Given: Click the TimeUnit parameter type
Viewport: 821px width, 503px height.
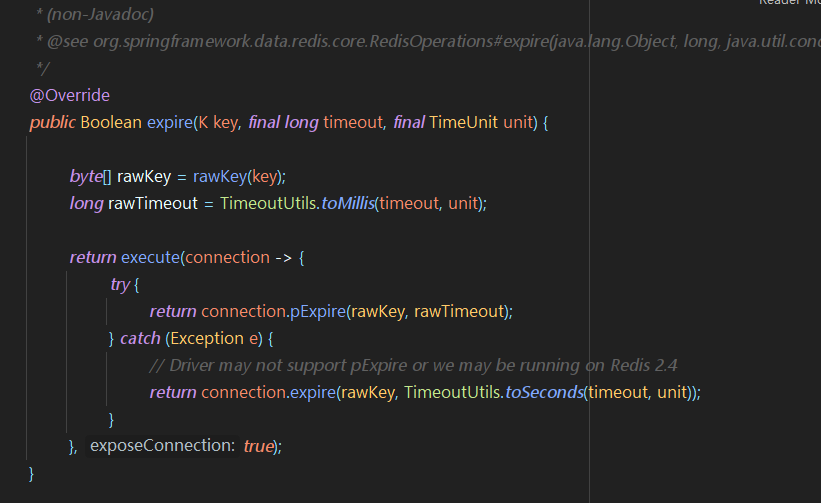Looking at the screenshot, I should pos(463,122).
